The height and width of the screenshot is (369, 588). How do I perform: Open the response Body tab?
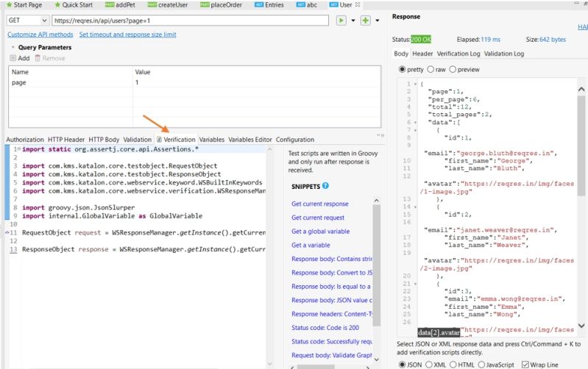click(x=401, y=54)
